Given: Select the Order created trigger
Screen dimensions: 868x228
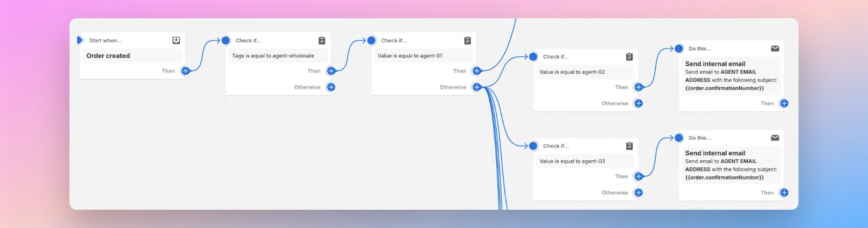Looking at the screenshot, I should point(132,56).
